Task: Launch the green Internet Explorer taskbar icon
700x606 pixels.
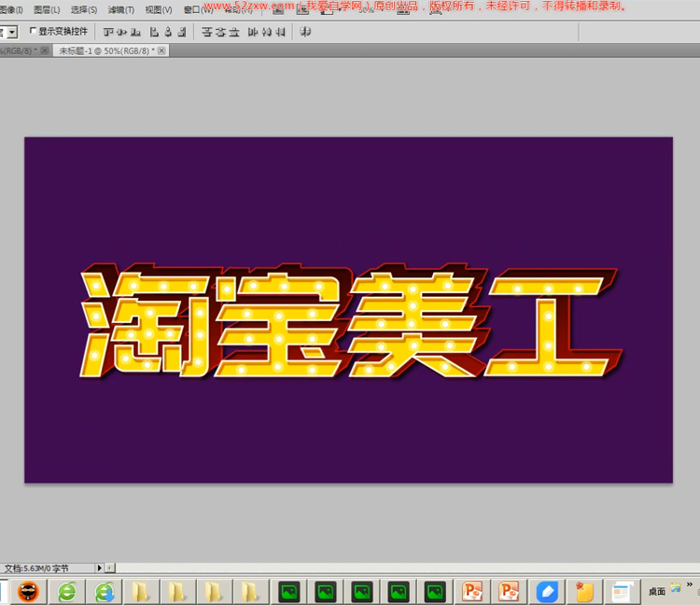Action: (x=67, y=592)
